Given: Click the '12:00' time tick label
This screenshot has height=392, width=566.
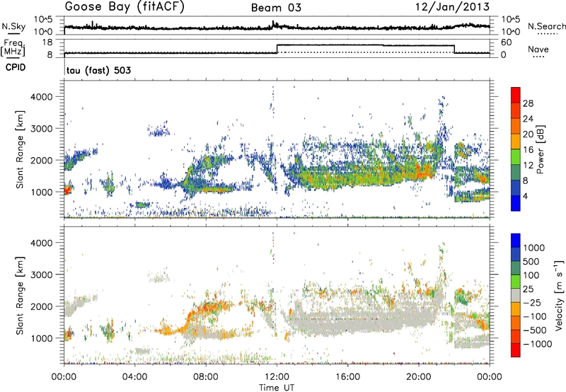Looking at the screenshot, I should [x=277, y=377].
